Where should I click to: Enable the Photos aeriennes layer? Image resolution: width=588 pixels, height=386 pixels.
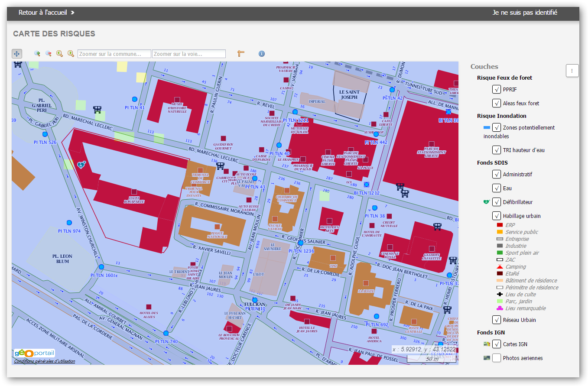point(497,358)
